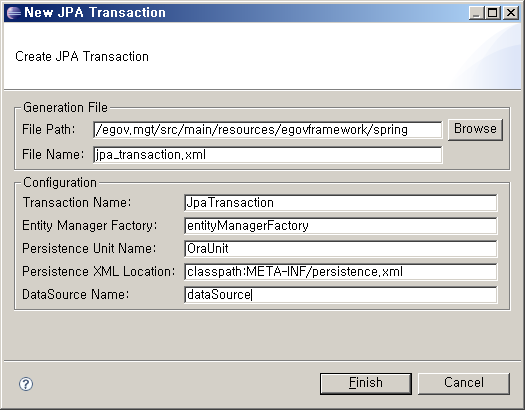The image size is (525, 410).
Task: Click the Entity Manager Factory field
Action: click(341, 226)
